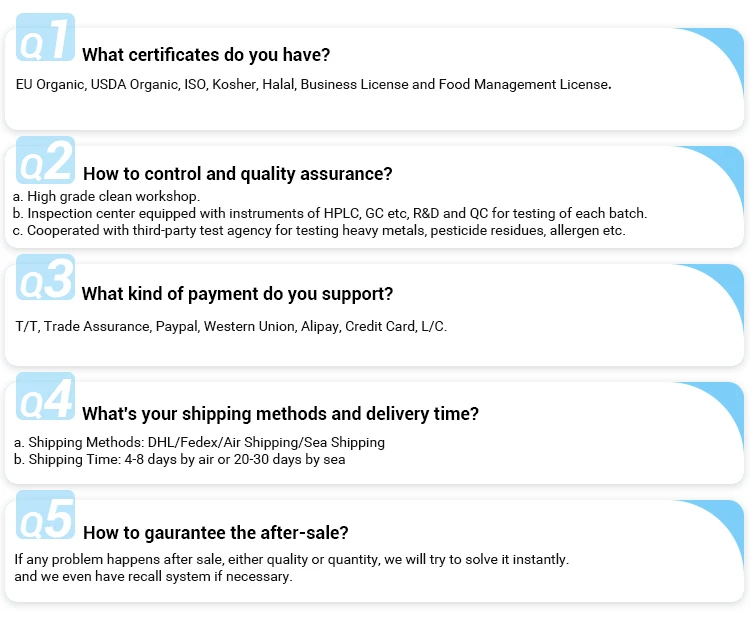Open the shipping methods and delivery time question
The height and width of the screenshot is (621, 750).
(x=280, y=414)
